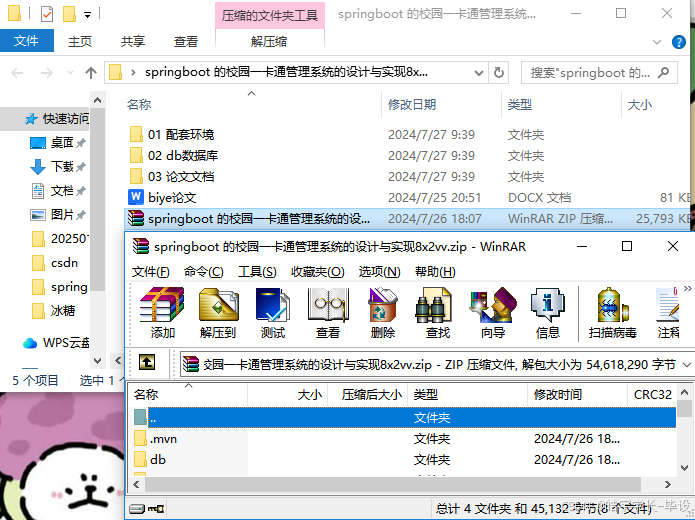
Task: Select the 冰糖 folder in sidebar
Action: pos(53,310)
